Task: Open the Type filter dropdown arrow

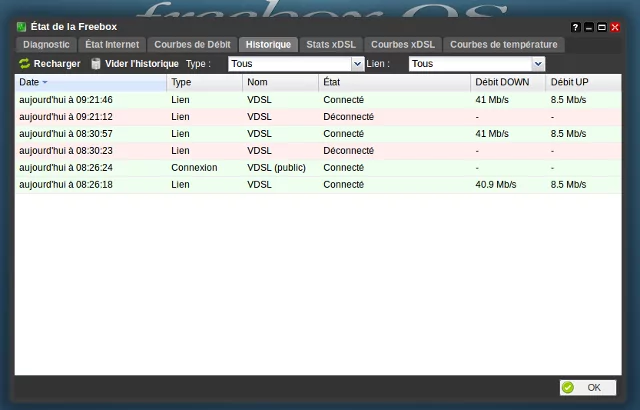Action: [x=357, y=64]
